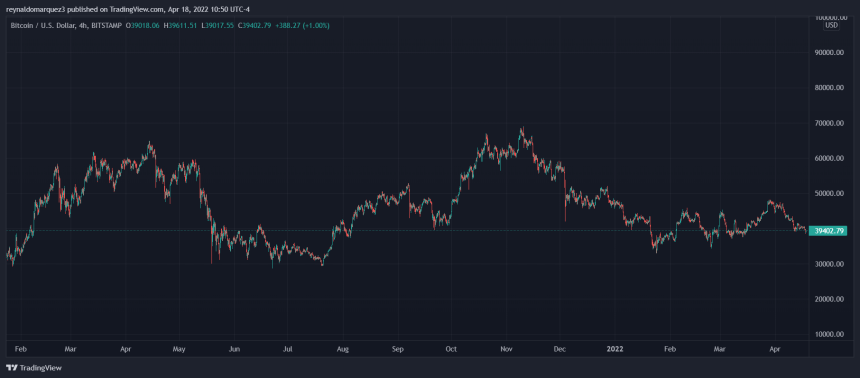Click the USD currency label
This screenshot has width=860, height=378.
831,25
